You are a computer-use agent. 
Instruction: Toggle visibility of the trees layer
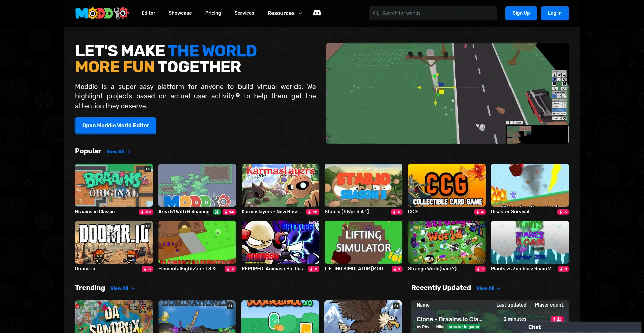tap(565, 103)
